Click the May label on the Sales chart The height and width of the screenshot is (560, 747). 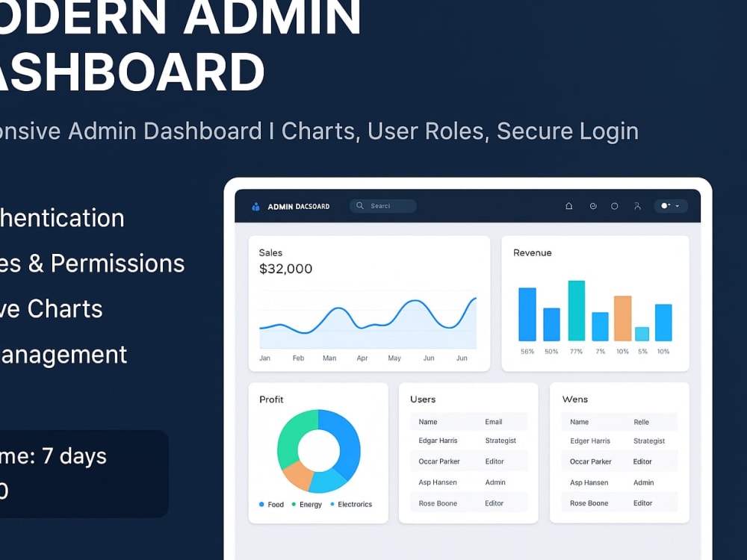pyautogui.click(x=394, y=358)
